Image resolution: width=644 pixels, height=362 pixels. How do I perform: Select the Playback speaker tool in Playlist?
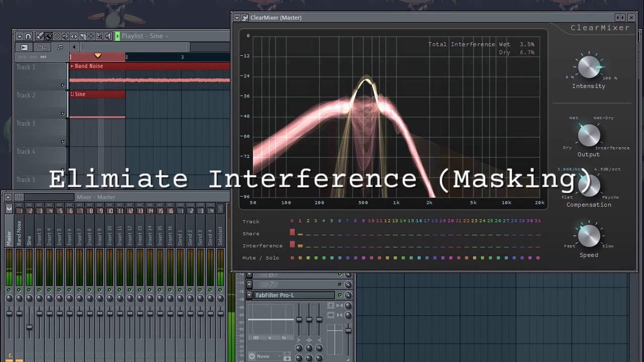point(108,36)
